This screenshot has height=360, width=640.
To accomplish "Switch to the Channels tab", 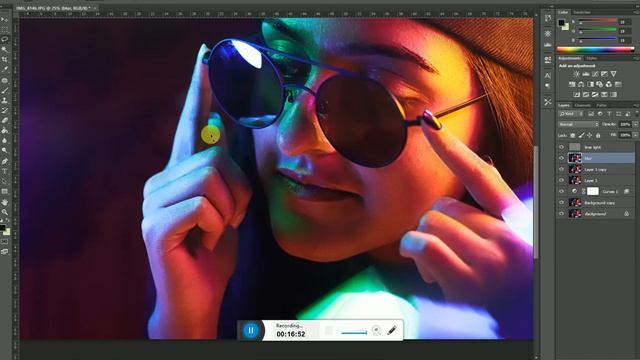I will (x=582, y=105).
